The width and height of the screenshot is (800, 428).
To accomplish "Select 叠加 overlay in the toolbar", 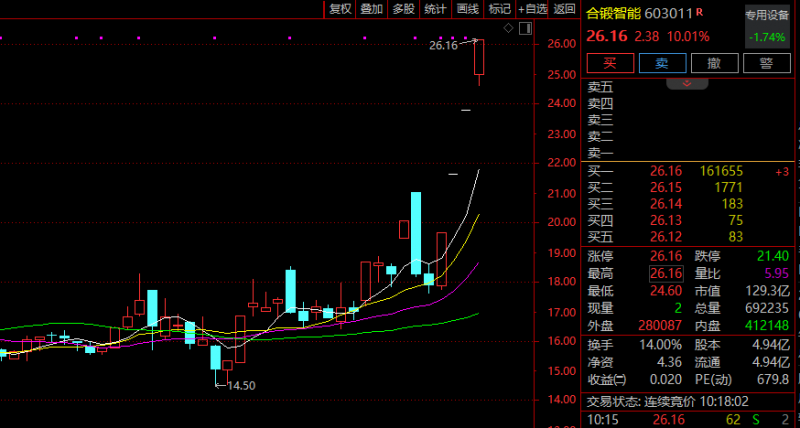I will tap(371, 9).
